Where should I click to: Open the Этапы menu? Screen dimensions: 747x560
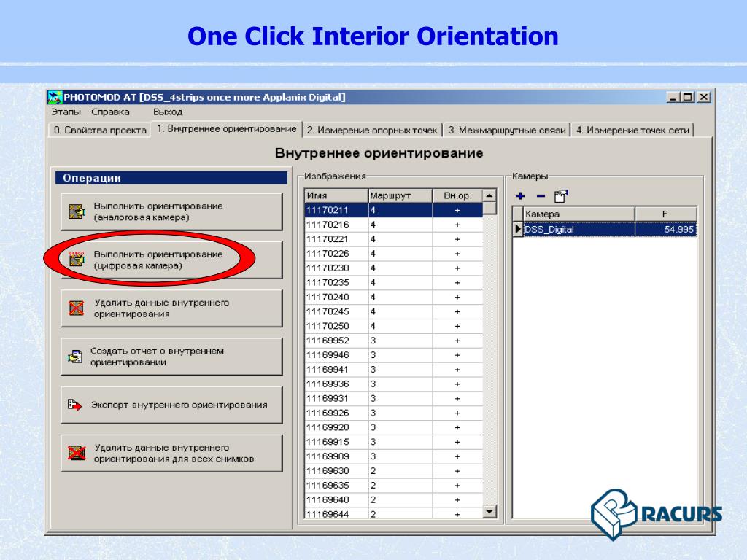click(x=66, y=112)
